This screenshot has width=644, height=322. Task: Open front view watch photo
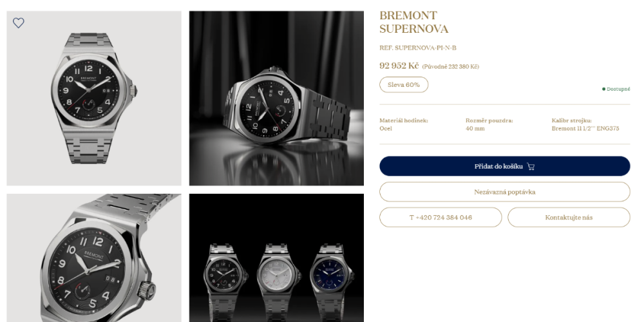[94, 98]
